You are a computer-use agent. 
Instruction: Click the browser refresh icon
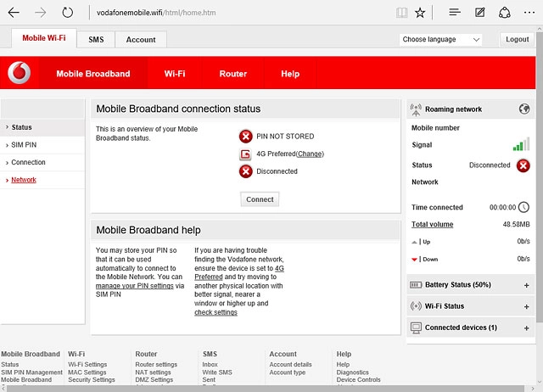coord(68,13)
